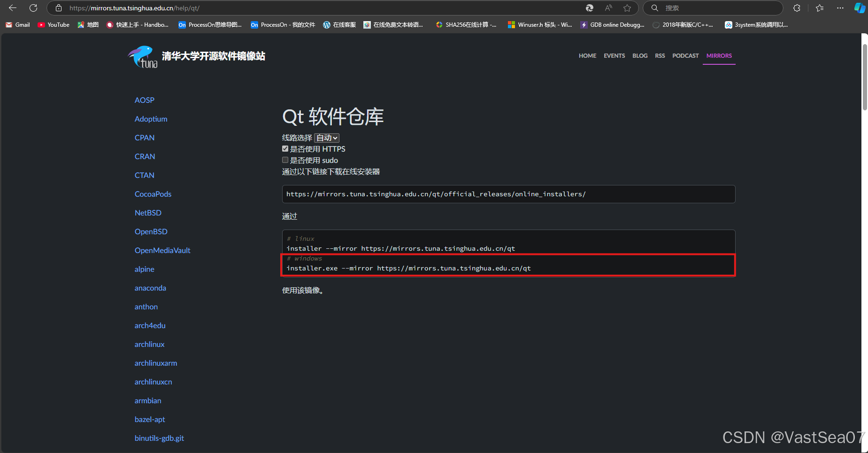
Task: Open the archlinuxarm help link
Action: [156, 363]
